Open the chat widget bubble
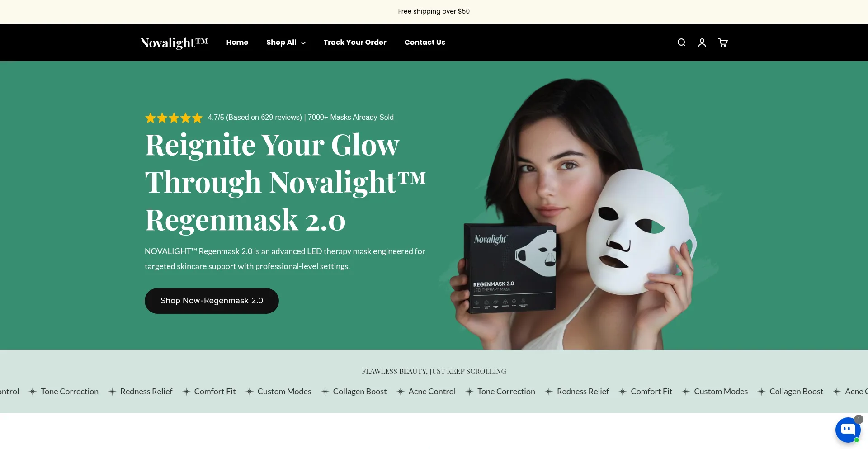868x449 pixels. pyautogui.click(x=848, y=430)
